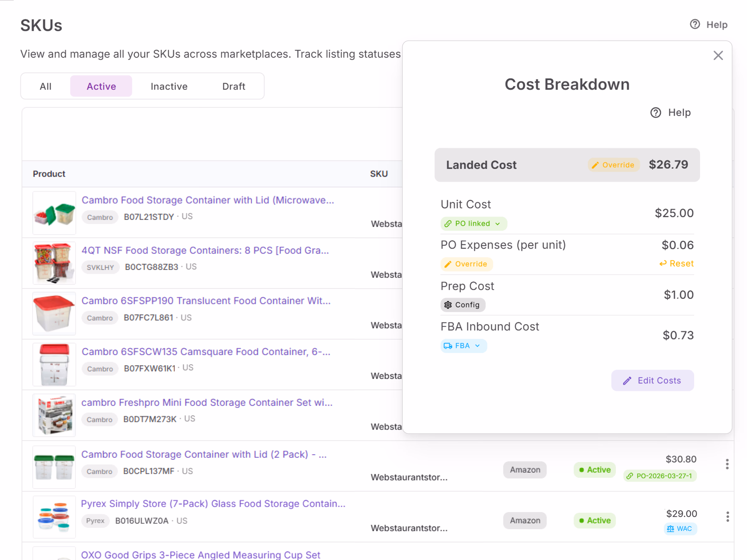This screenshot has height=560, width=747.
Task: Open the FBA inbound cost dropdown
Action: [463, 346]
